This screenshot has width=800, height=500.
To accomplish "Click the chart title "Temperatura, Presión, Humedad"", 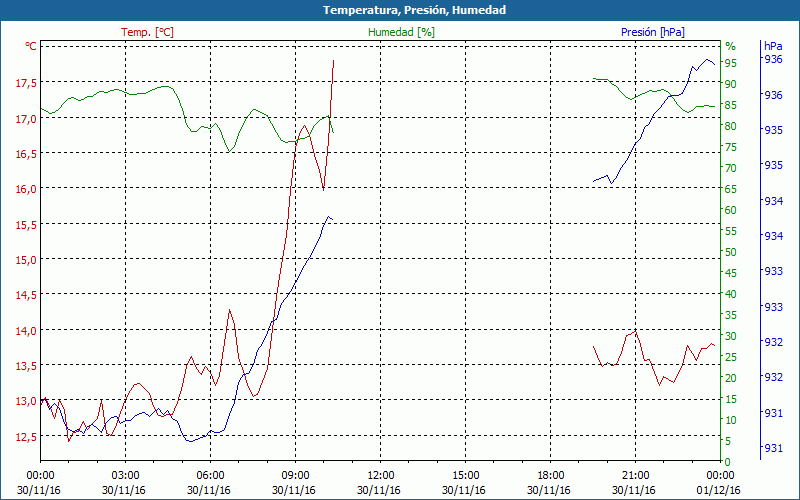I will [414, 10].
